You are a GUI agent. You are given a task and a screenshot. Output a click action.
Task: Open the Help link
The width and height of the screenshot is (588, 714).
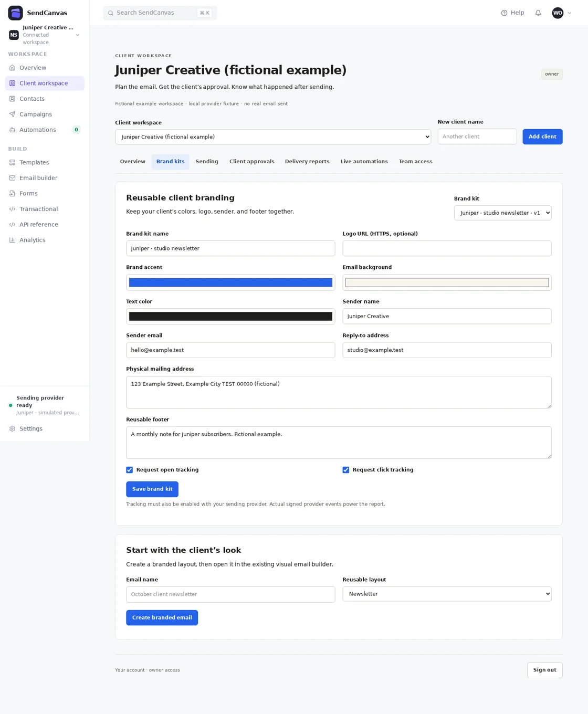(x=513, y=13)
